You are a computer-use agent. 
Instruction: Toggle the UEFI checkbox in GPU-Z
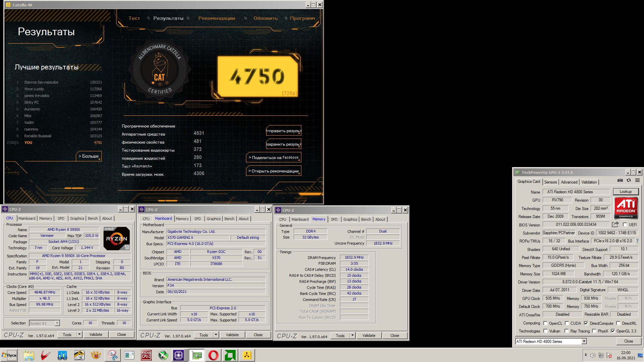coord(625,224)
